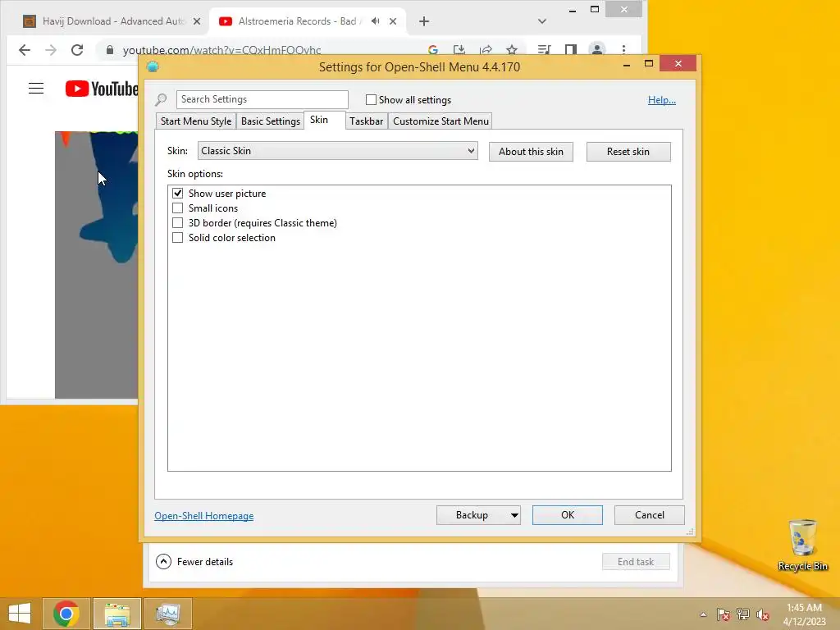Viewport: 840px width, 630px height.
Task: Click the Search Settings input field
Action: (x=262, y=99)
